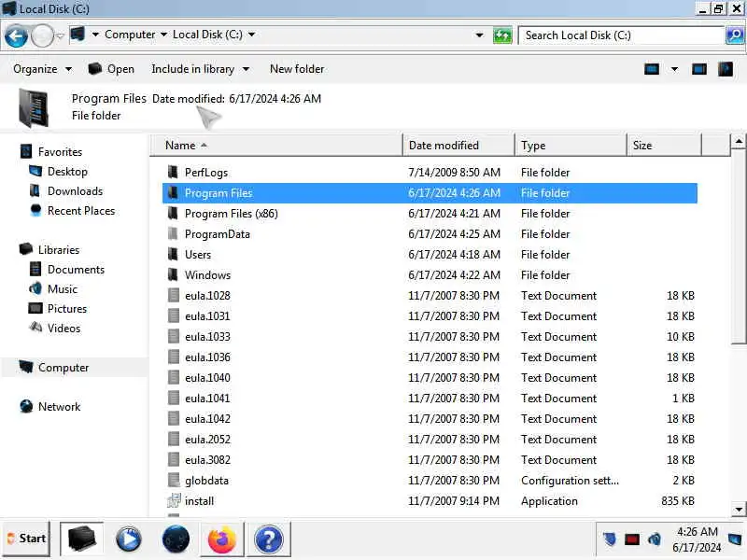Select the eula.1041 file name
This screenshot has height=560, width=747.
(x=207, y=399)
